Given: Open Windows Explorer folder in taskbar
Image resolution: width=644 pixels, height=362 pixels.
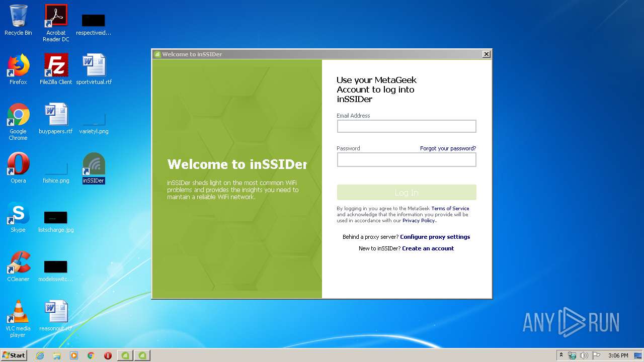Looking at the screenshot, I should click(x=57, y=355).
